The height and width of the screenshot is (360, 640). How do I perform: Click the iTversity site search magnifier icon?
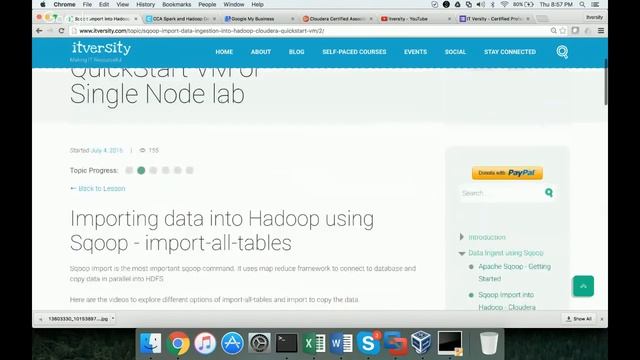coord(562,52)
